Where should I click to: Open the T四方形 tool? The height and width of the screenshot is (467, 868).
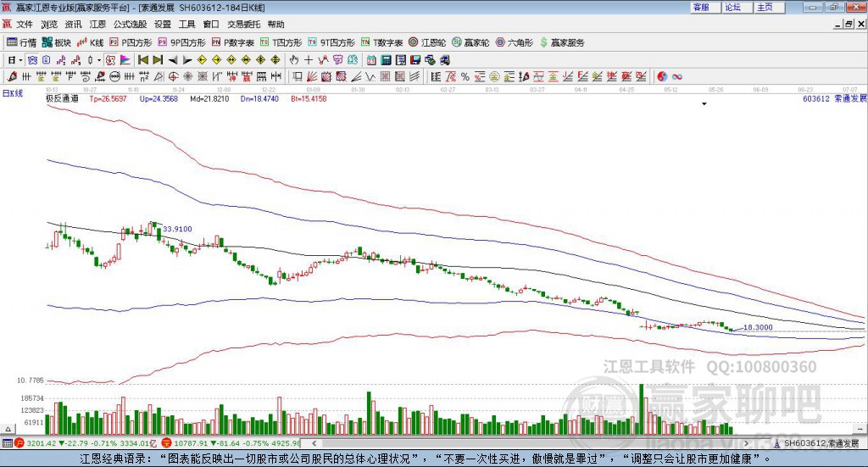(281, 42)
